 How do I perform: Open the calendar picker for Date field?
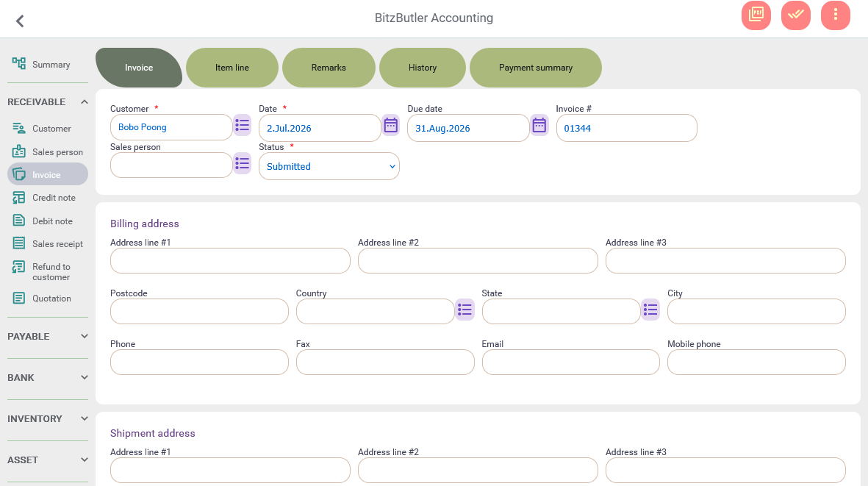pyautogui.click(x=391, y=126)
